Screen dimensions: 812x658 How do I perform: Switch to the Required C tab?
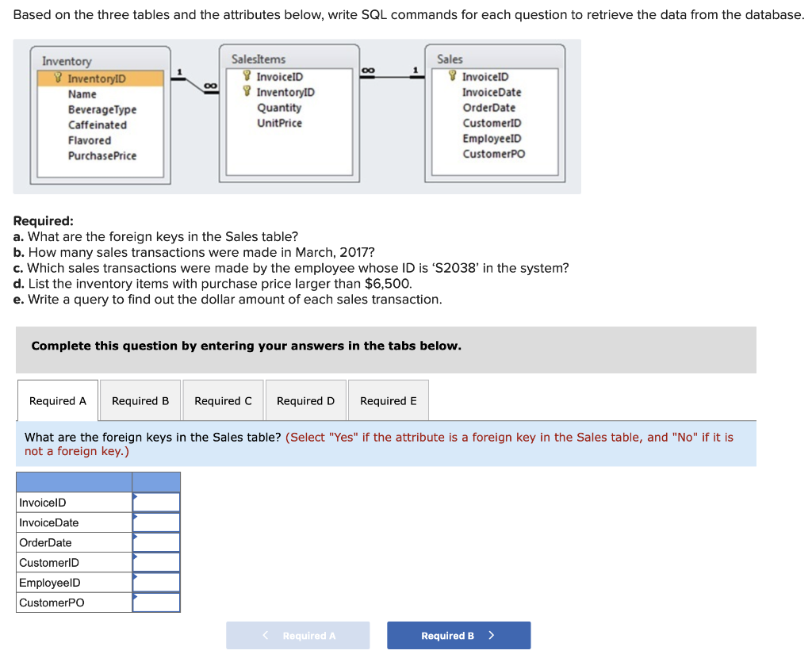[223, 400]
